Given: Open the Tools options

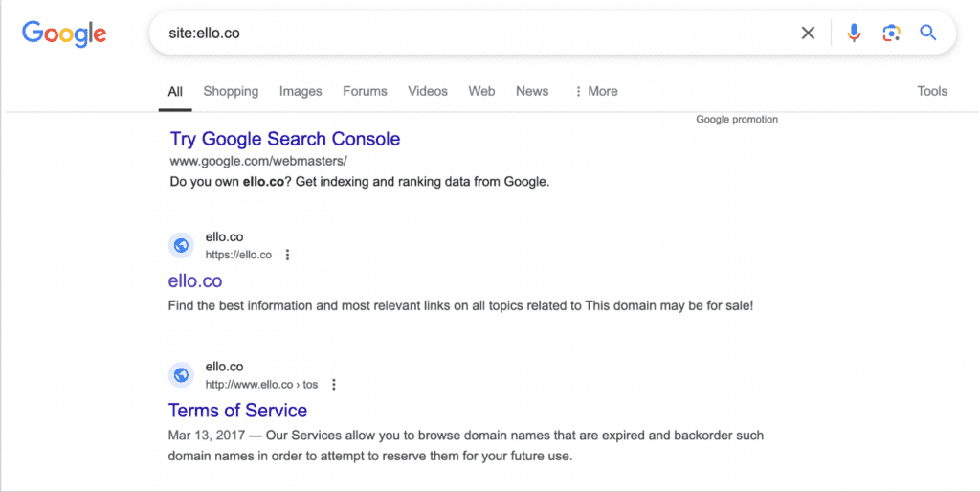Looking at the screenshot, I should pyautogui.click(x=932, y=91).
